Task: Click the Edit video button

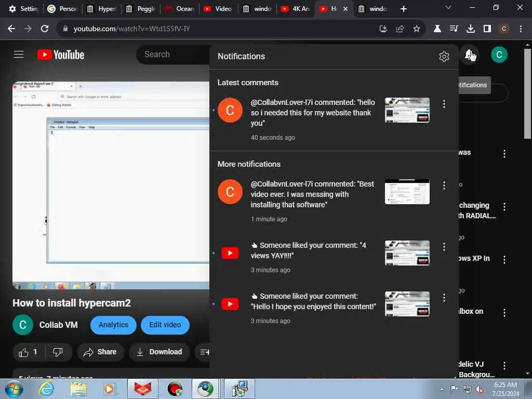Action: point(165,325)
